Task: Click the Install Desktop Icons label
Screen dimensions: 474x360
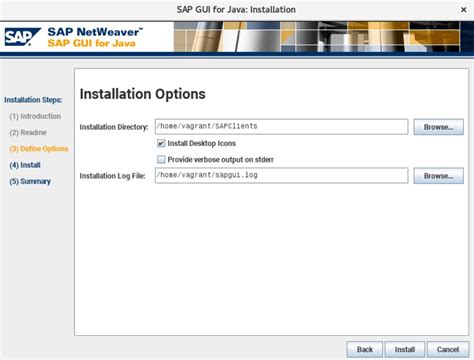Action: point(201,143)
